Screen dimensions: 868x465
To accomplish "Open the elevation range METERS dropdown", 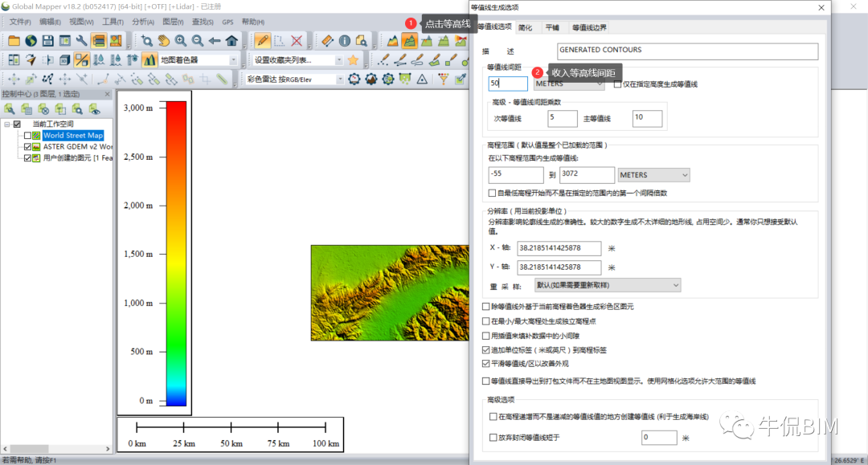I will coord(653,175).
